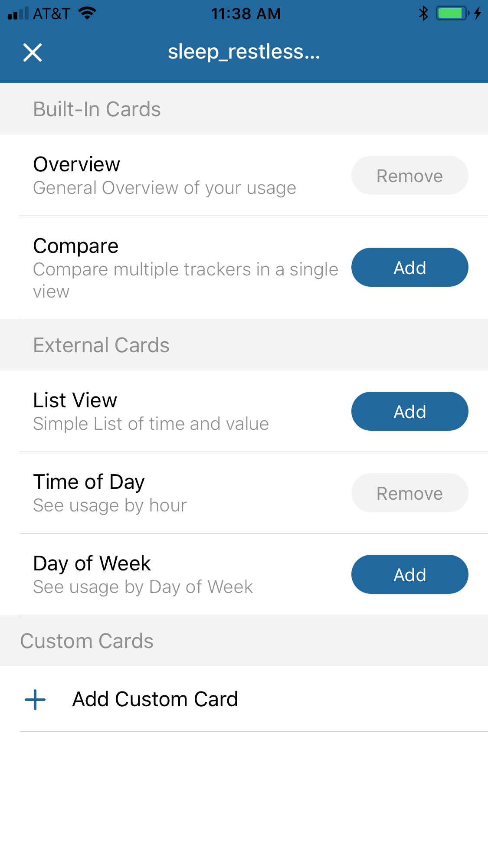Screen dimensions: 488x868
Task: Remove the Time of Day card
Action: tap(409, 492)
